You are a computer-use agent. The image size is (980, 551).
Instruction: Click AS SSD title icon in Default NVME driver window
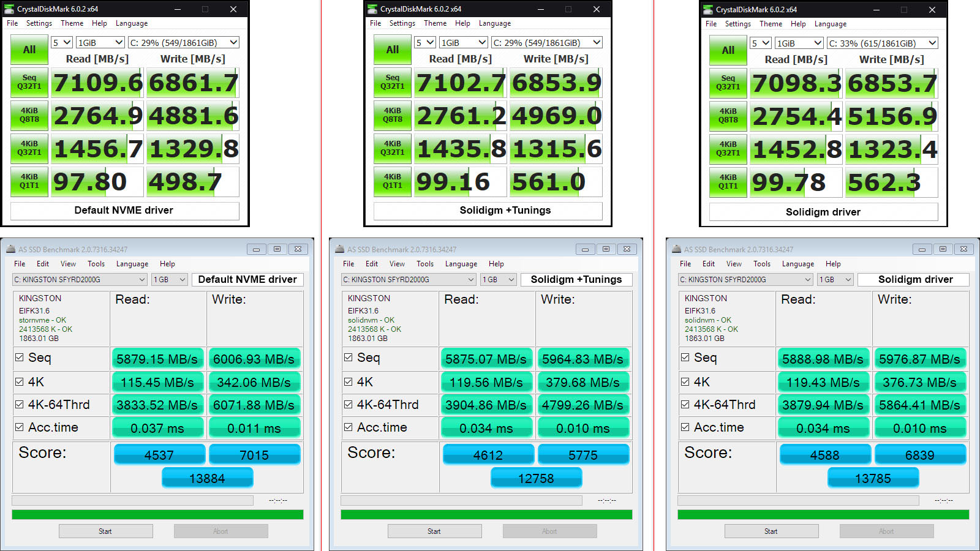coord(11,249)
